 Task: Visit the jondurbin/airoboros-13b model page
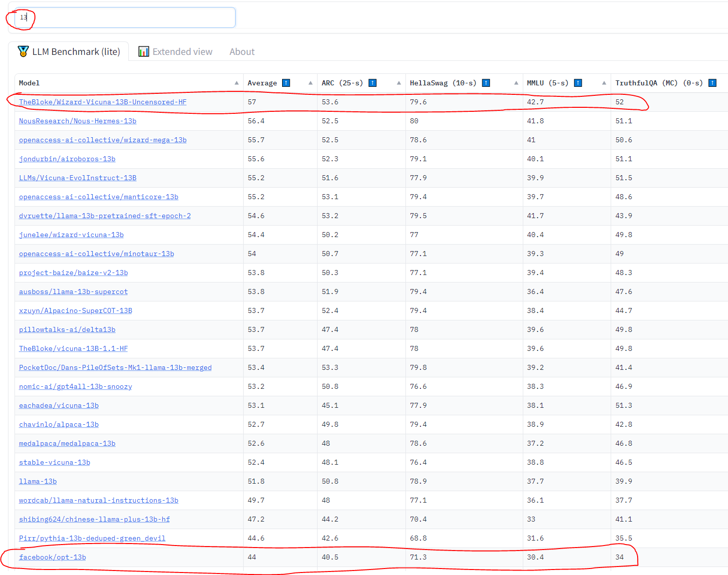tap(67, 159)
